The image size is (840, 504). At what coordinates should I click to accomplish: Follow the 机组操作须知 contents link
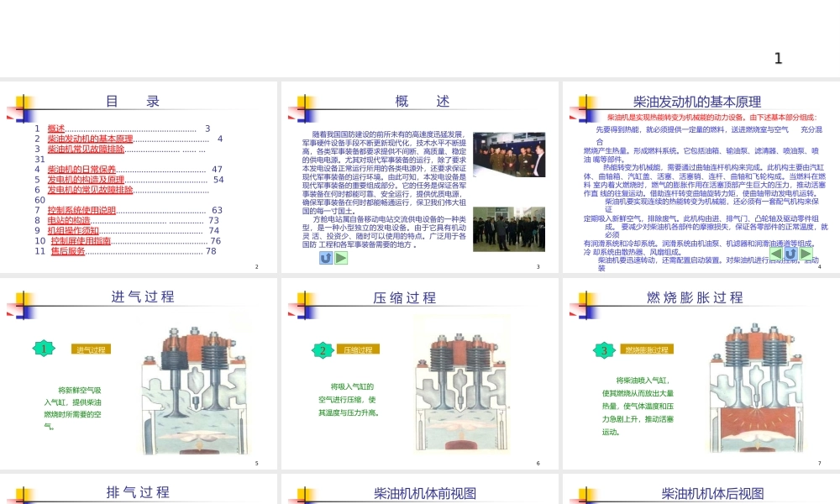point(73,230)
